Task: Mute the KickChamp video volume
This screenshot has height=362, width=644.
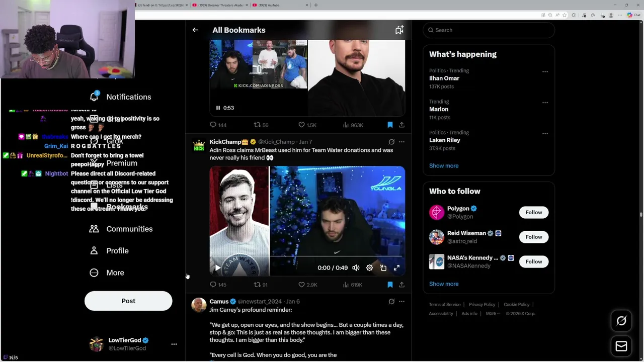Action: click(x=356, y=268)
